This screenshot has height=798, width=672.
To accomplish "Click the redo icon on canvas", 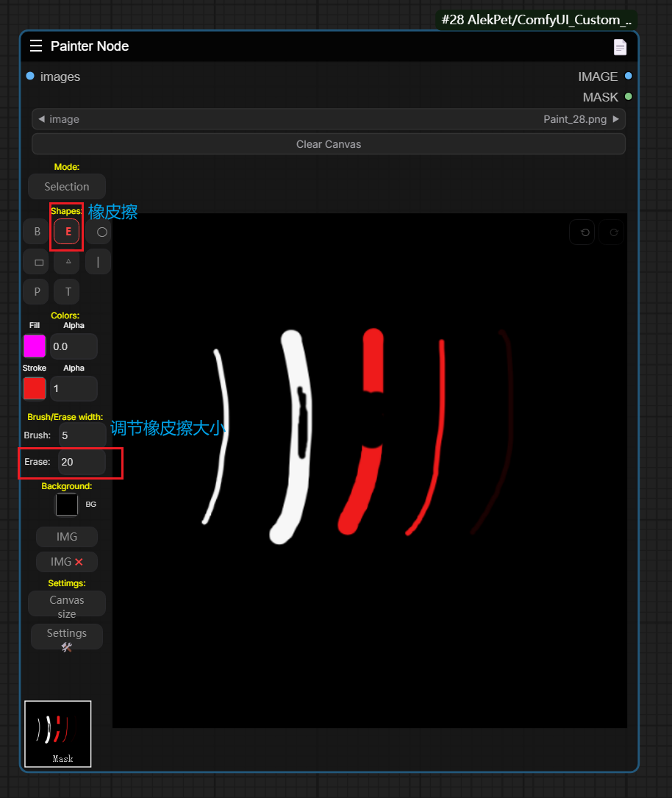I will (613, 232).
